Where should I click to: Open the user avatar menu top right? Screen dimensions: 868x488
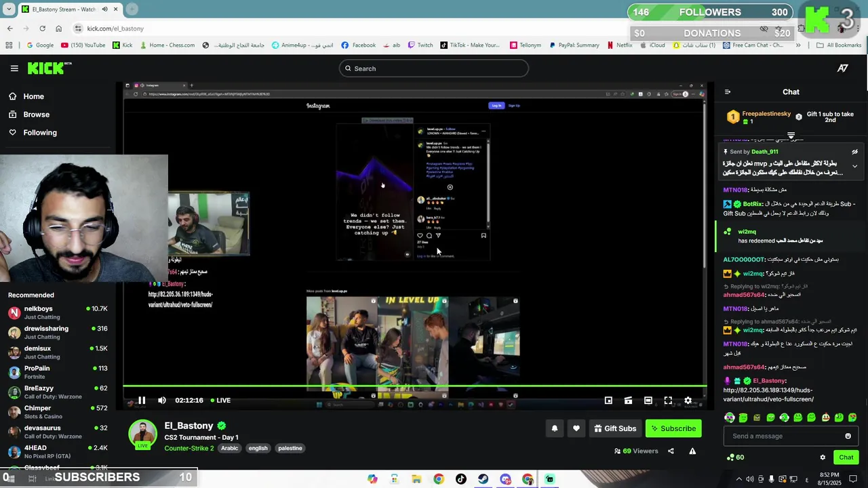coord(842,68)
